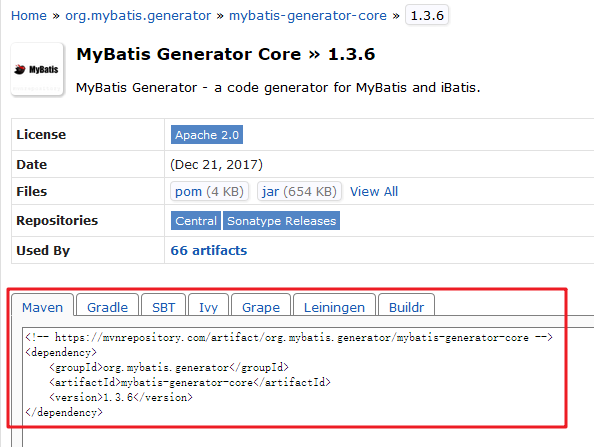
Task: Switch to the Gradle tab
Action: [x=108, y=306]
